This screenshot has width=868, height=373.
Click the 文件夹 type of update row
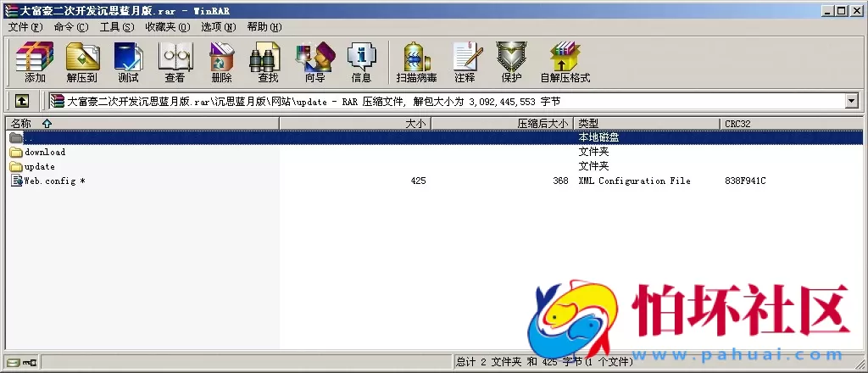[593, 166]
